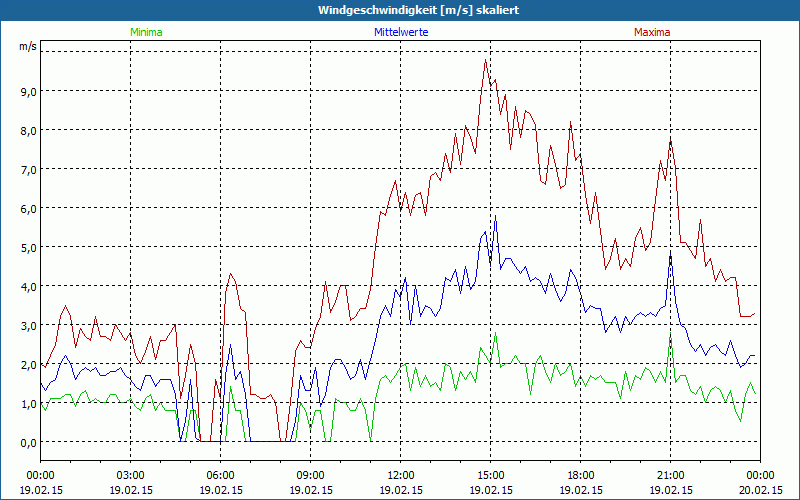Click the 5,0 y-axis value label
The height and width of the screenshot is (500, 800).
pos(27,247)
